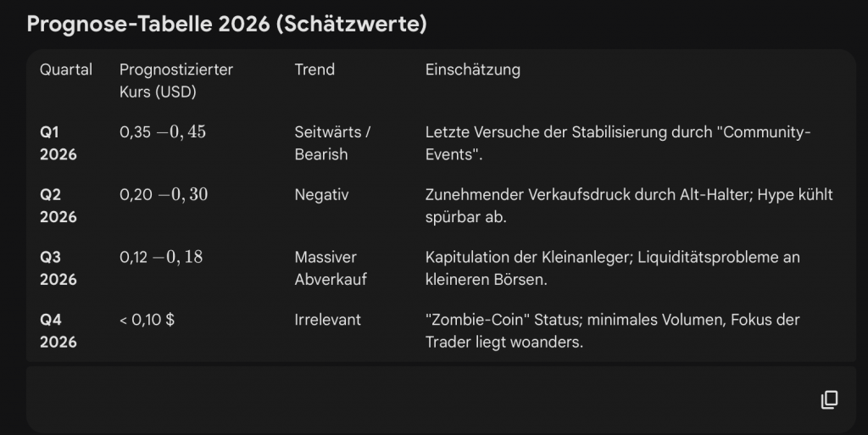This screenshot has height=435, width=868.
Task: Click the 0,20 – 0,30 price cell
Action: pyautogui.click(x=164, y=194)
